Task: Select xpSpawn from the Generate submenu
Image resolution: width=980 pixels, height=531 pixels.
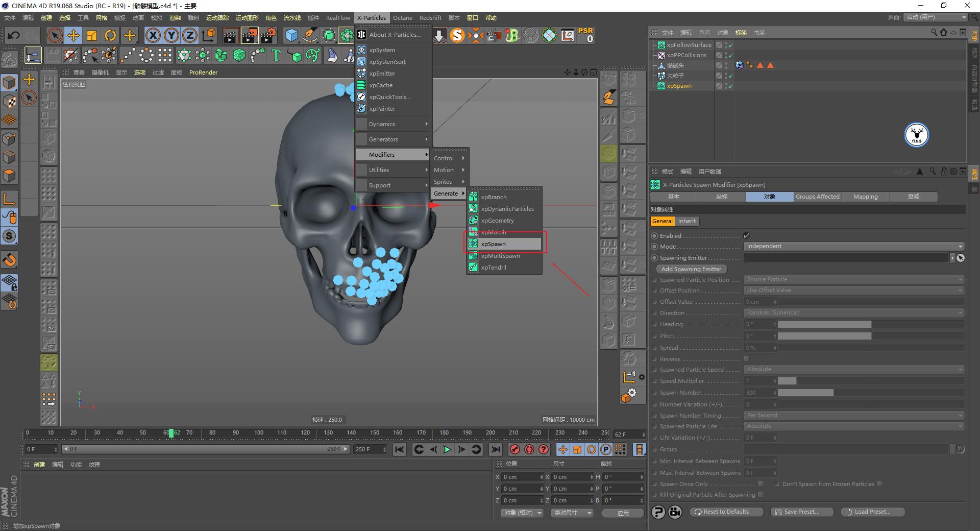Action: point(493,244)
